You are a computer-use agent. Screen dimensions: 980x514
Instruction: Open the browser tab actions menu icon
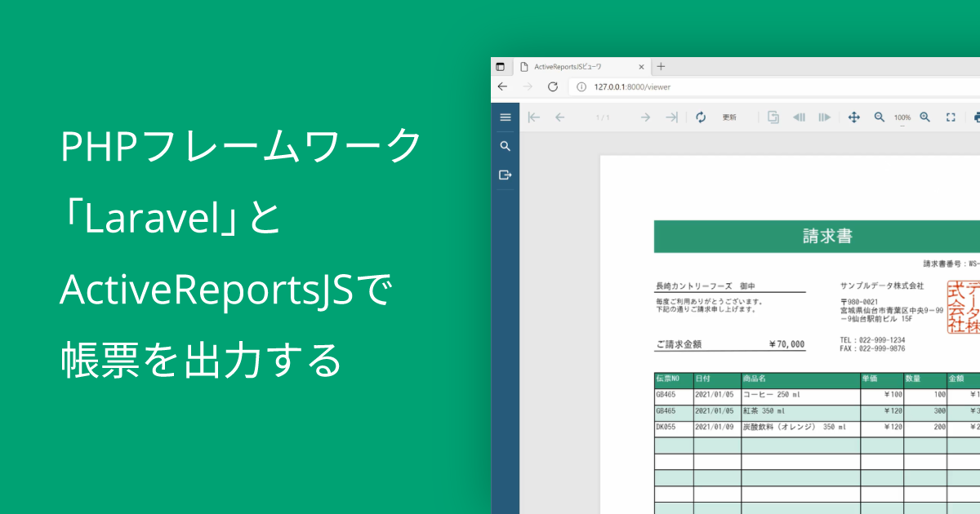click(501, 67)
